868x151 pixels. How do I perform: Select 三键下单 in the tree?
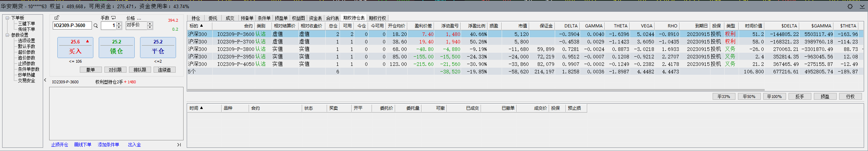[x=27, y=24]
